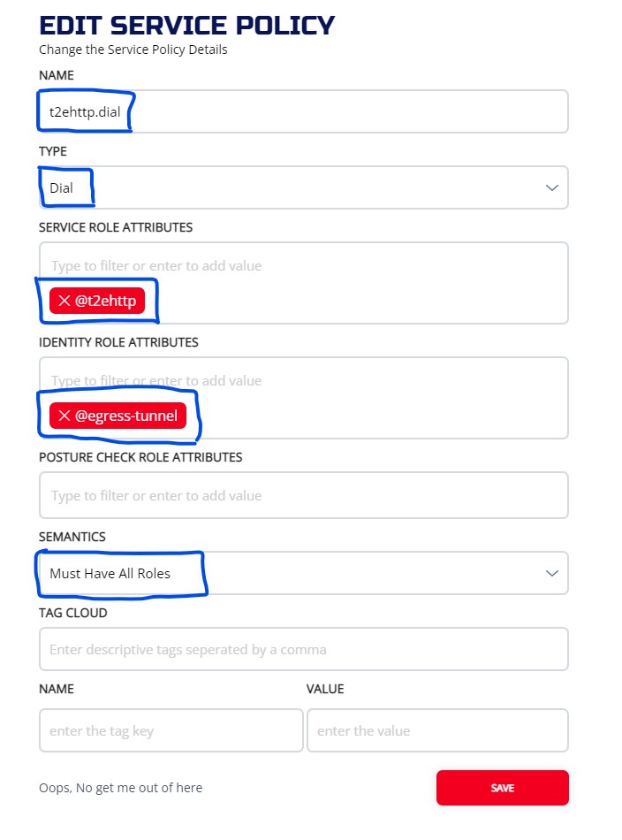This screenshot has height=840, width=622.
Task: Click the Posture Check Role Attributes label
Action: tap(140, 457)
